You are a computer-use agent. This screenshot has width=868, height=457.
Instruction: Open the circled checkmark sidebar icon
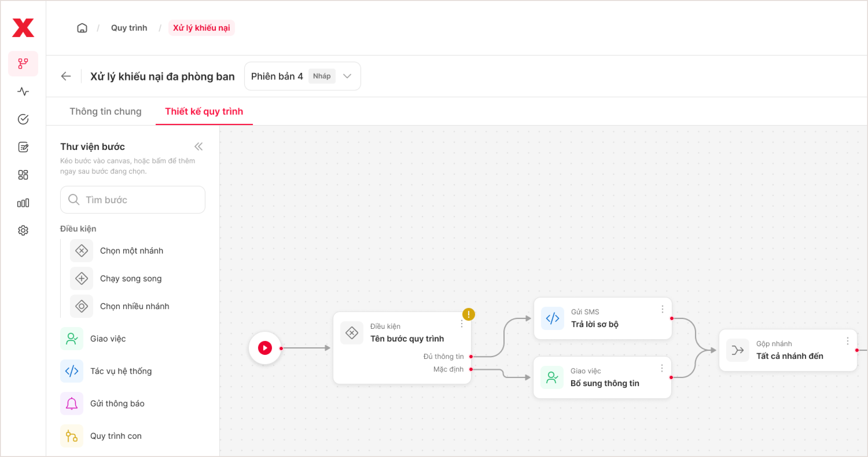(x=23, y=119)
